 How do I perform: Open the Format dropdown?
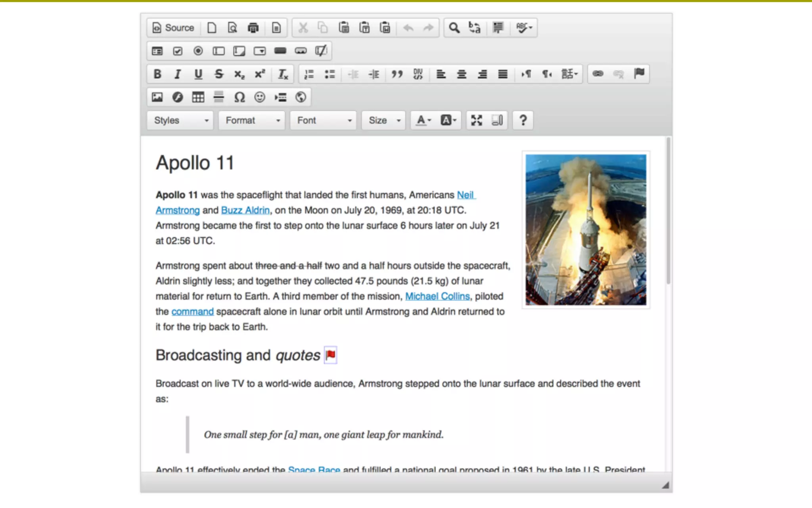tap(252, 120)
